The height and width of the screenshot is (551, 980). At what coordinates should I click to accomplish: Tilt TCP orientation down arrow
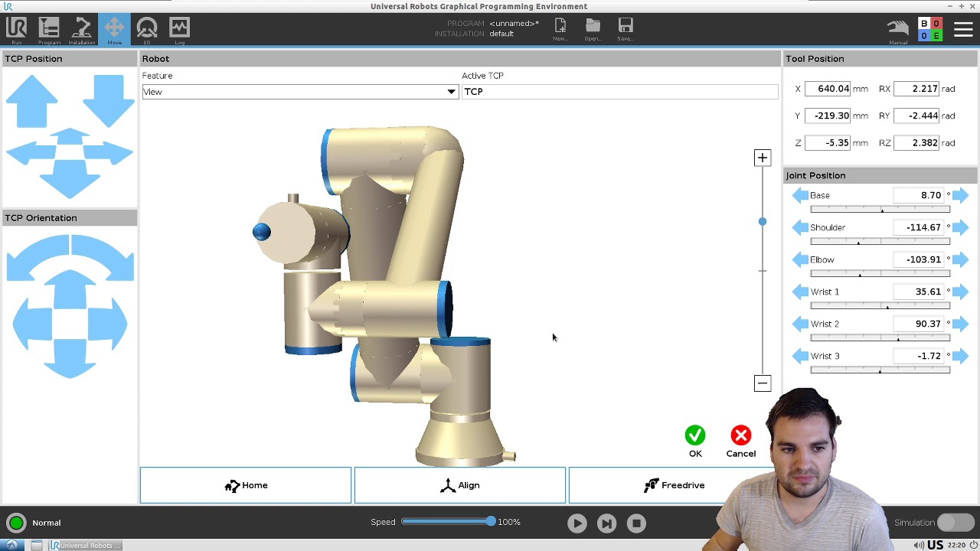[70, 358]
